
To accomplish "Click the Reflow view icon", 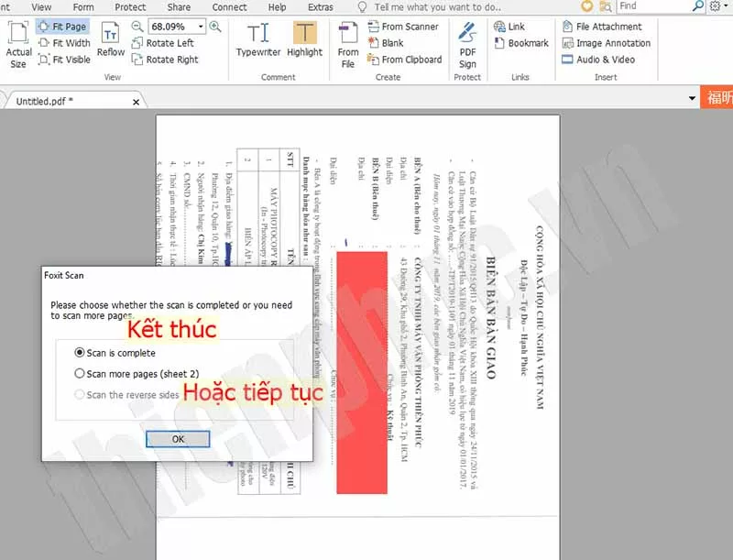I will click(111, 41).
